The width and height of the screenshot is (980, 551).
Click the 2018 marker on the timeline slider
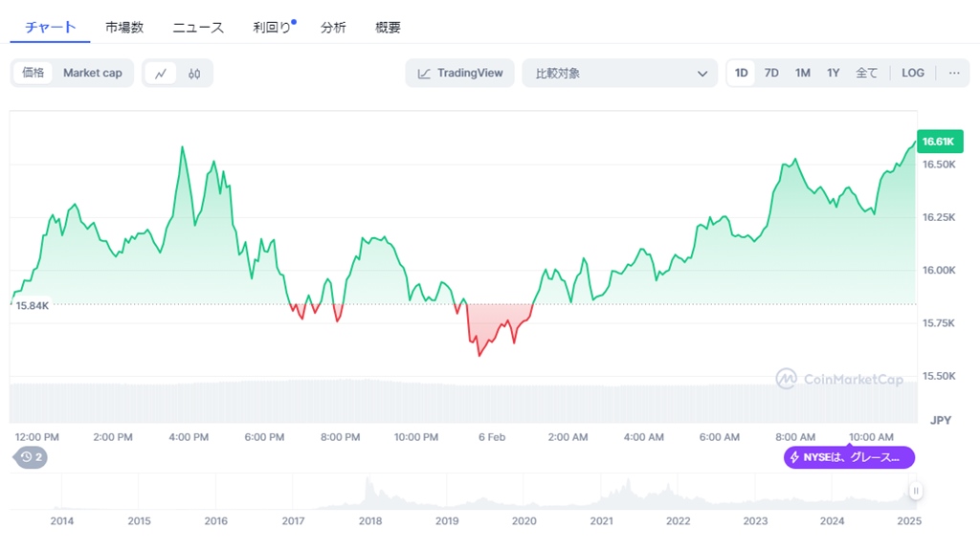point(370,521)
